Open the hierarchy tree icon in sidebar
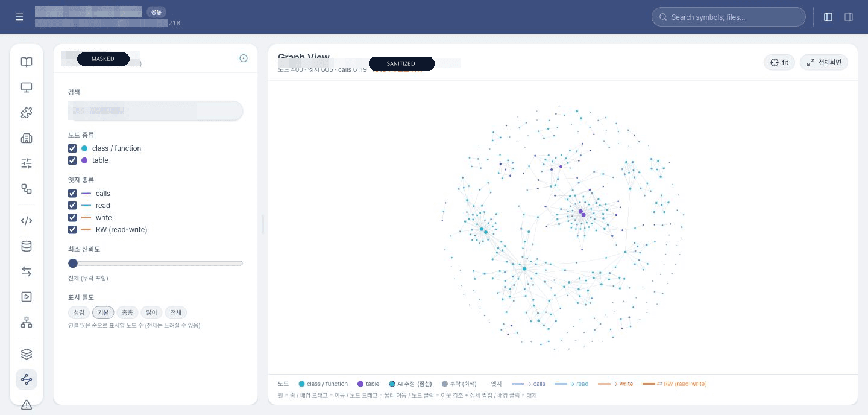 [x=27, y=322]
